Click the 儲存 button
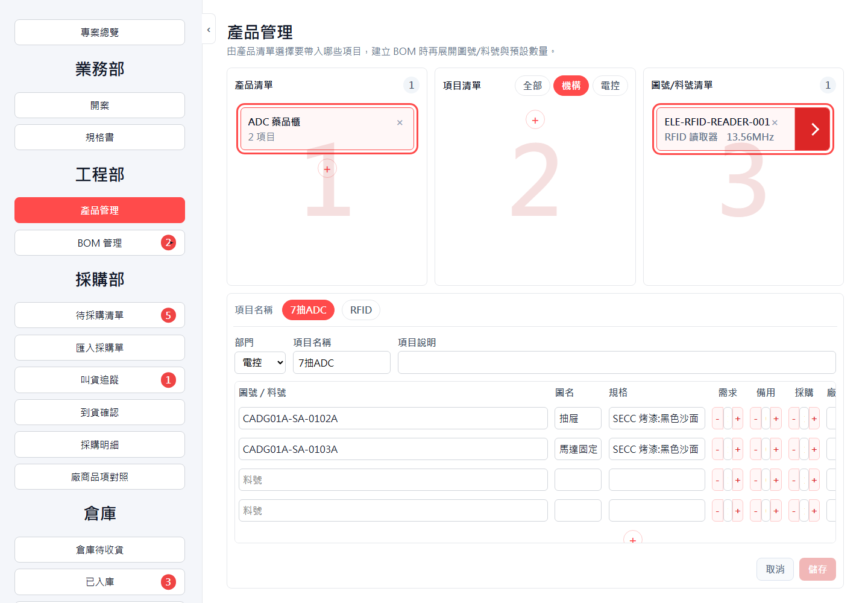Screen dimensions: 868x603 (x=817, y=569)
